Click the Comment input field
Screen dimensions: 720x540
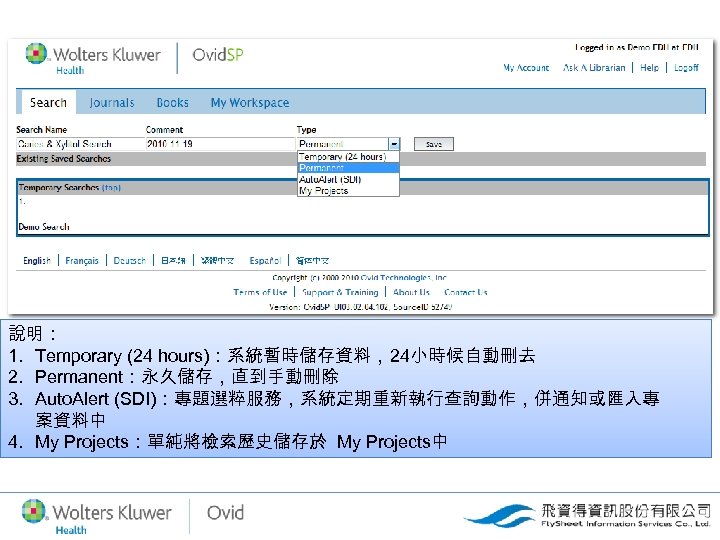click(x=220, y=144)
